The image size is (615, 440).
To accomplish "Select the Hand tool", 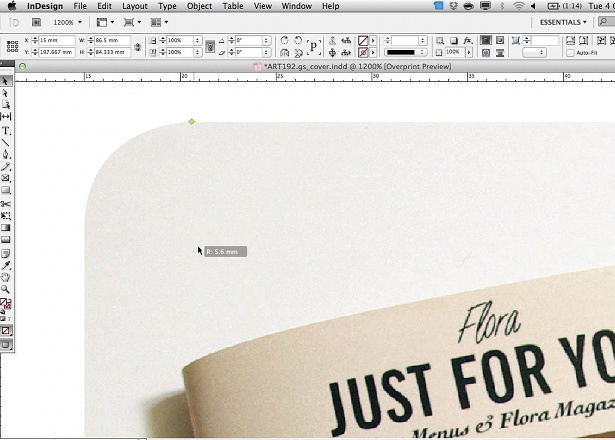I will click(5, 277).
